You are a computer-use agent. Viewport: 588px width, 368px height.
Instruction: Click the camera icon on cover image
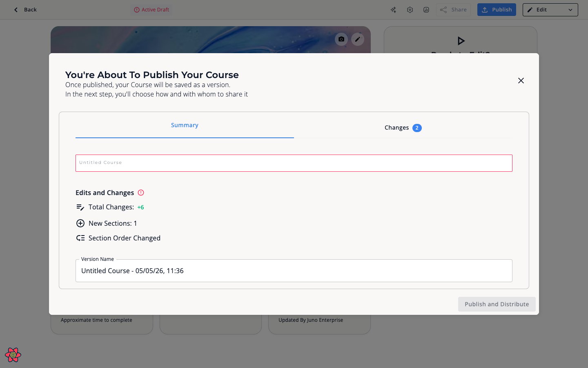(x=341, y=39)
